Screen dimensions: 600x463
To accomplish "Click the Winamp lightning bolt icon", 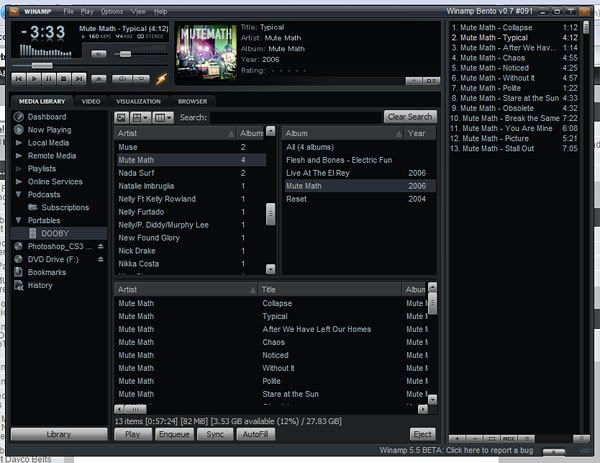I will [x=162, y=79].
